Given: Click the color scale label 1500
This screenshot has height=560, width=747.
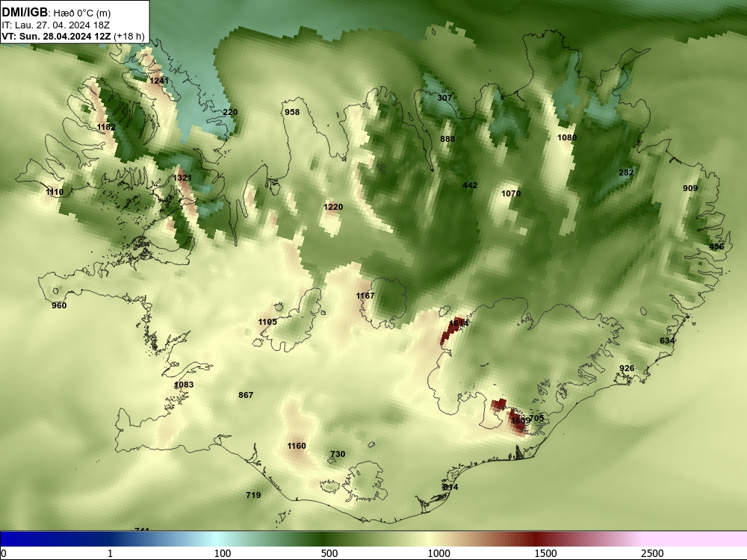Looking at the screenshot, I should point(545,553).
